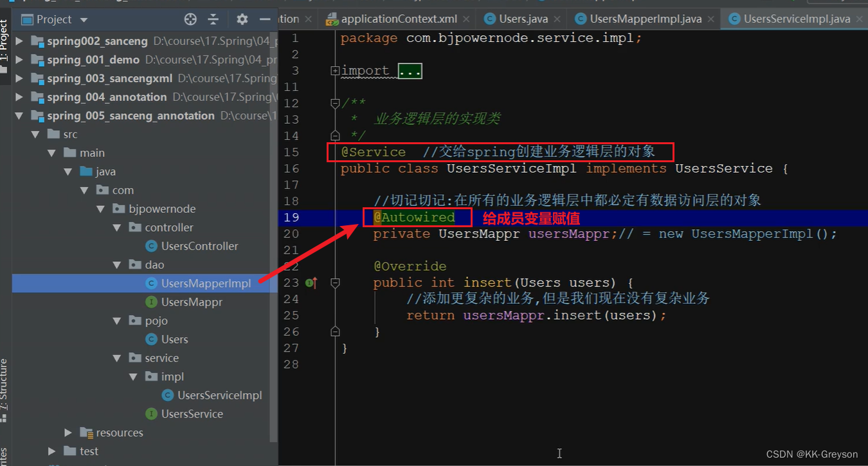Collapse the java folder arrow
Screen dimensions: 868x466
tap(68, 172)
